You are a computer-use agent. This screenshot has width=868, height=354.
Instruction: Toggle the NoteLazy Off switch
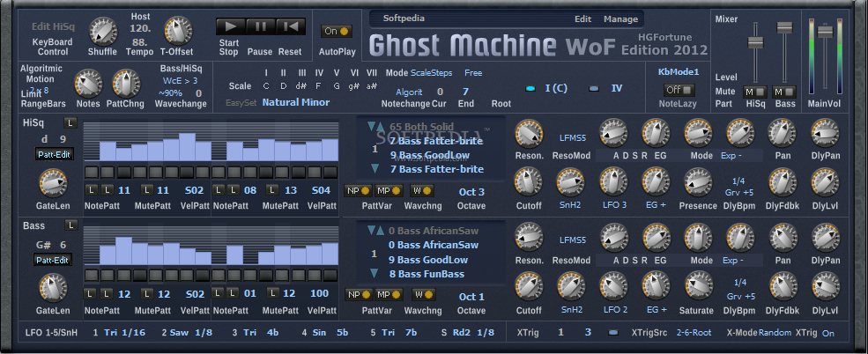click(x=679, y=90)
